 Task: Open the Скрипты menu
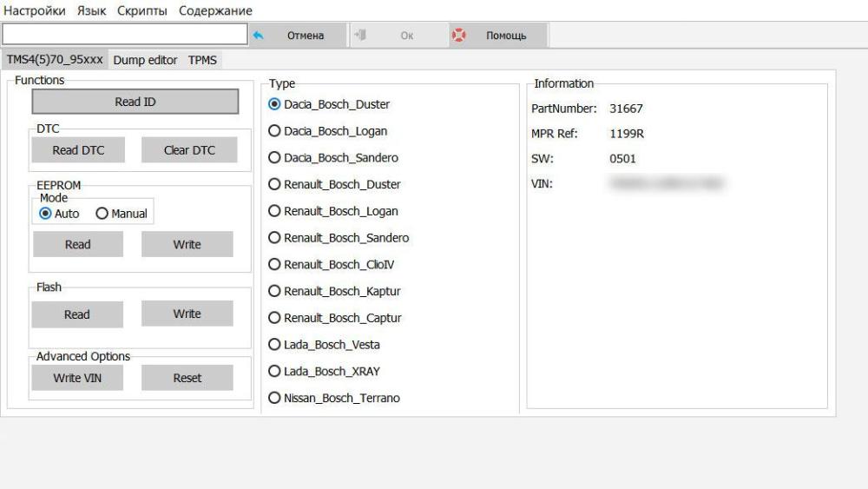pos(142,10)
